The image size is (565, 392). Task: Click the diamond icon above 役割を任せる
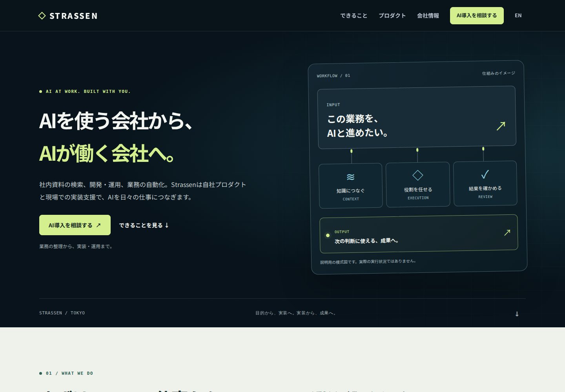pos(418,175)
